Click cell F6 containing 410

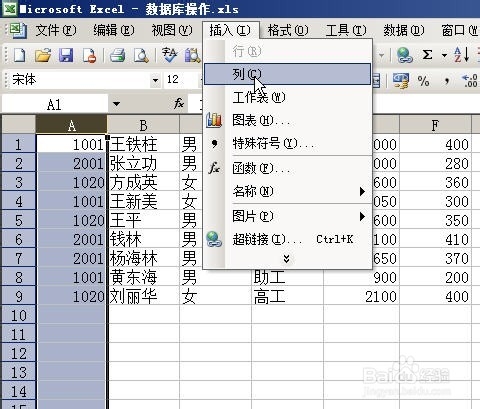(435, 239)
